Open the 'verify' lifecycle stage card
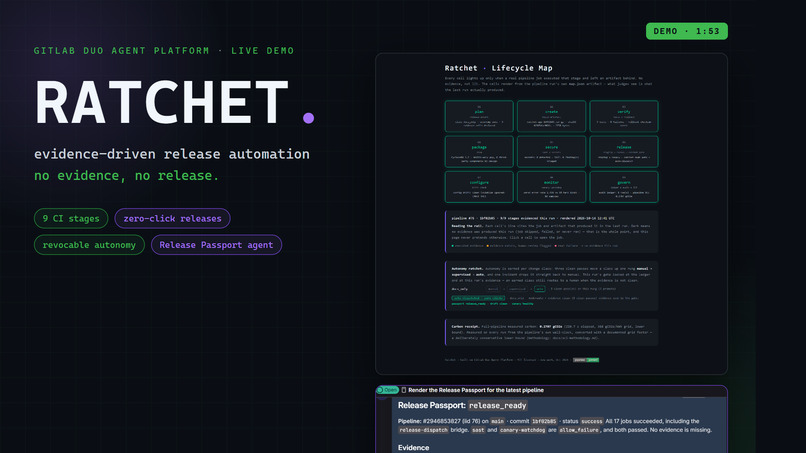This screenshot has height=453, width=806. coord(624,116)
